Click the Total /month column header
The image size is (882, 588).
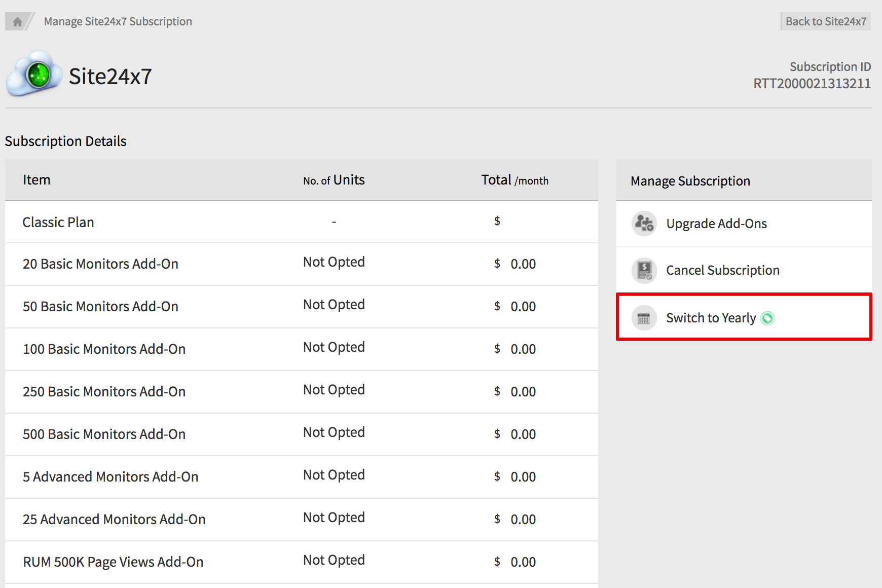(514, 180)
